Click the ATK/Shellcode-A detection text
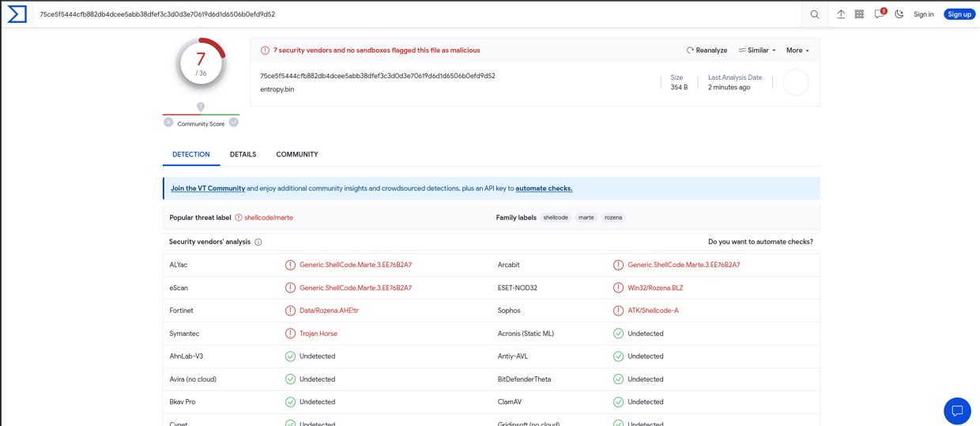 tap(653, 311)
